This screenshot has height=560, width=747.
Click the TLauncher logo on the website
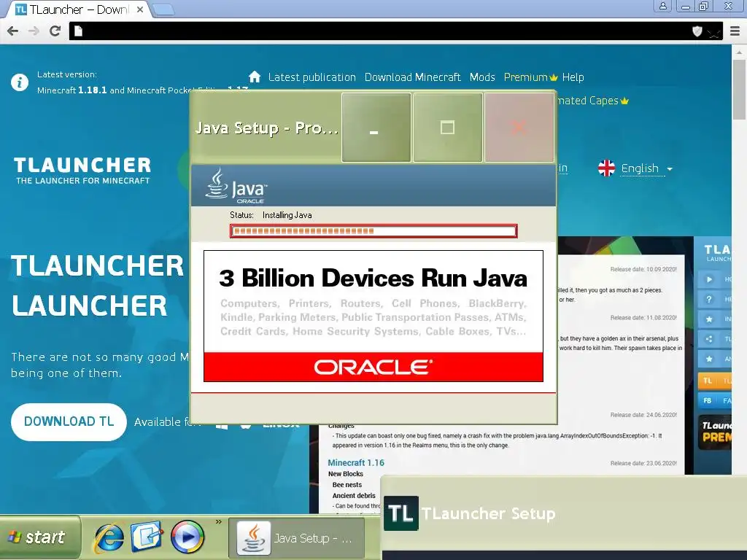tap(82, 171)
